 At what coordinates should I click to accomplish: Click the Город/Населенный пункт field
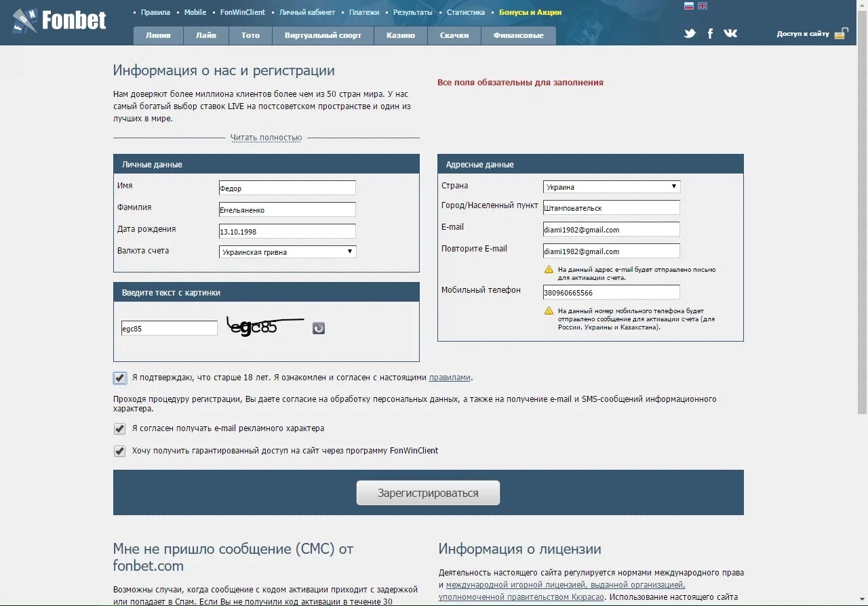612,207
